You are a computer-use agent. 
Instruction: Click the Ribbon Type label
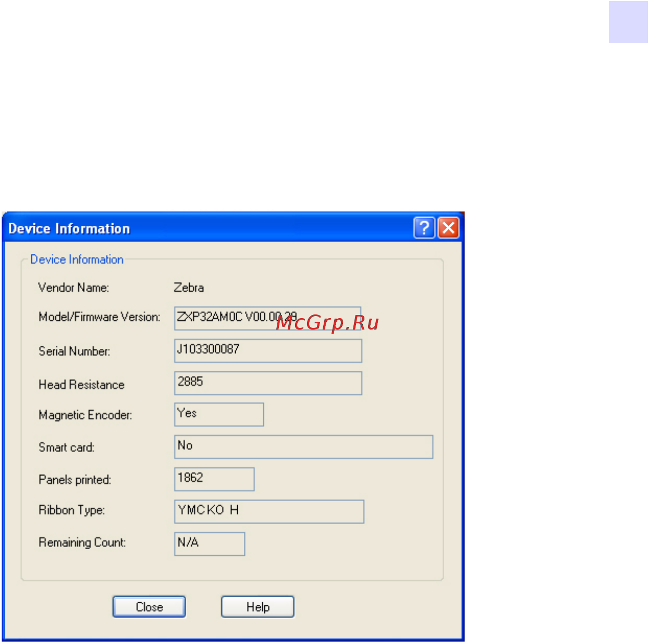coord(72,510)
